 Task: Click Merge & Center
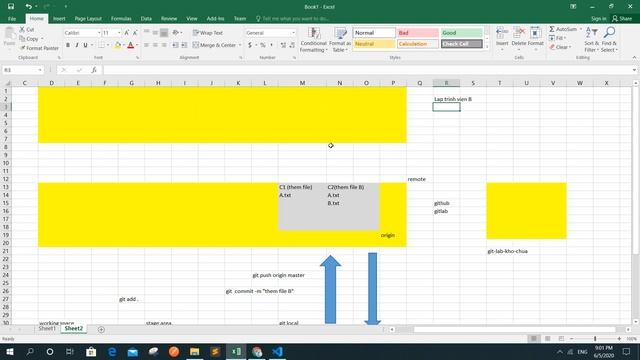tap(214, 45)
